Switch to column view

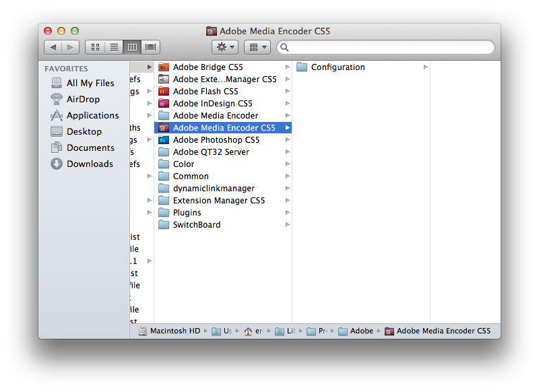coord(132,47)
